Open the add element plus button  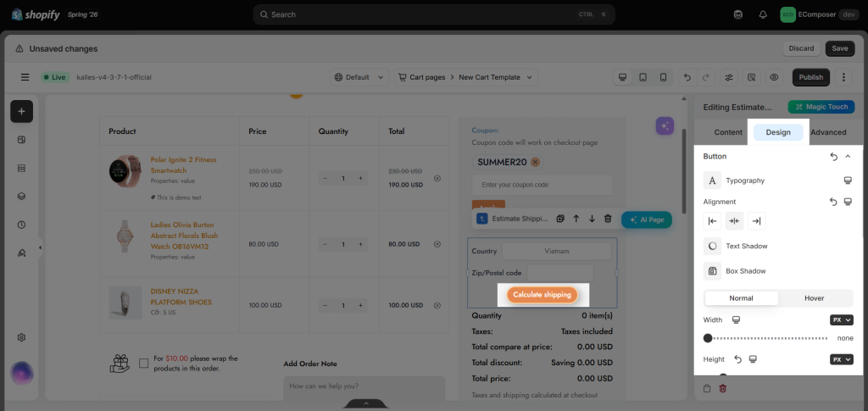21,111
